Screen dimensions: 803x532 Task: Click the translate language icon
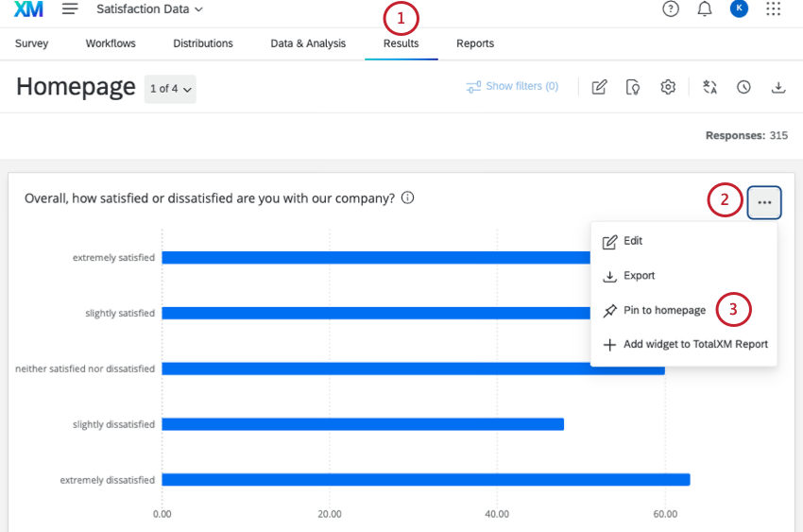point(709,87)
